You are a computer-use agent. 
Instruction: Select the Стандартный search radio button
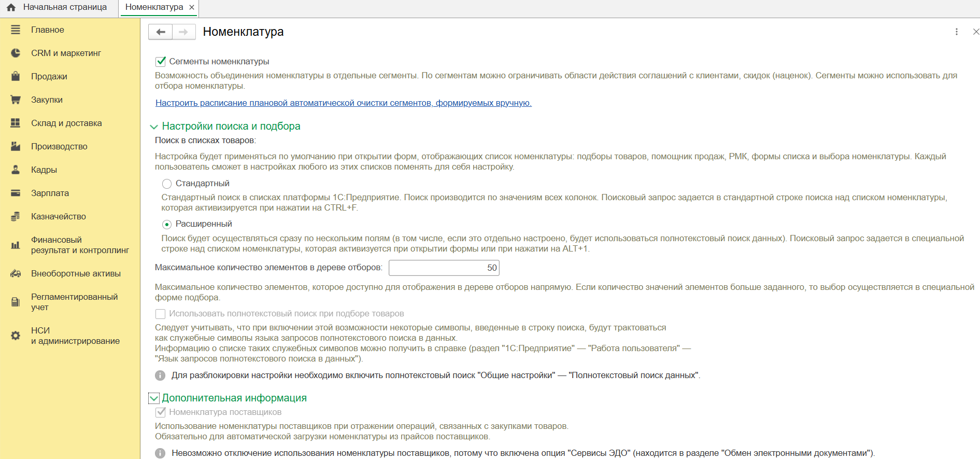click(x=167, y=184)
